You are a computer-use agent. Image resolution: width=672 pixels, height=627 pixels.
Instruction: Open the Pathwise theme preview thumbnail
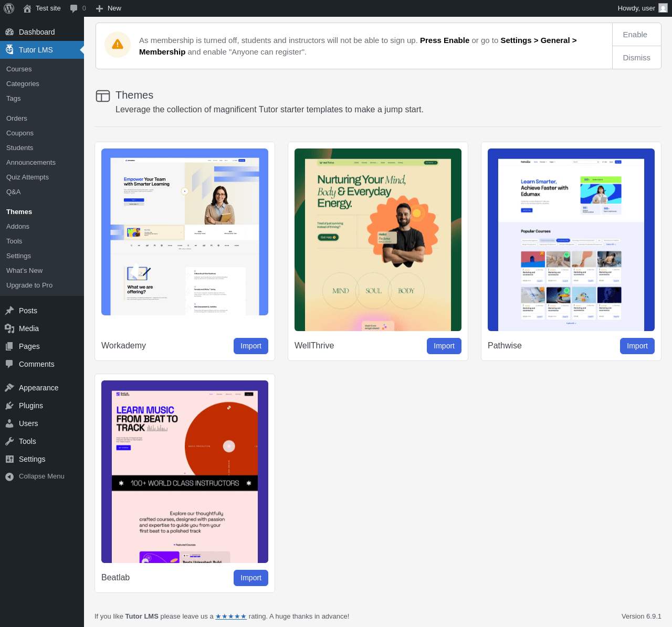click(571, 240)
